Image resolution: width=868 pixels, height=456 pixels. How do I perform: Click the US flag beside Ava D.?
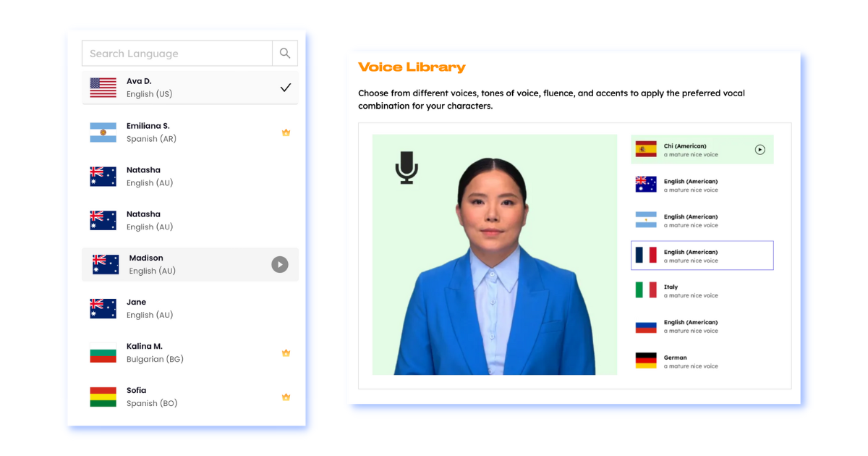[103, 88]
